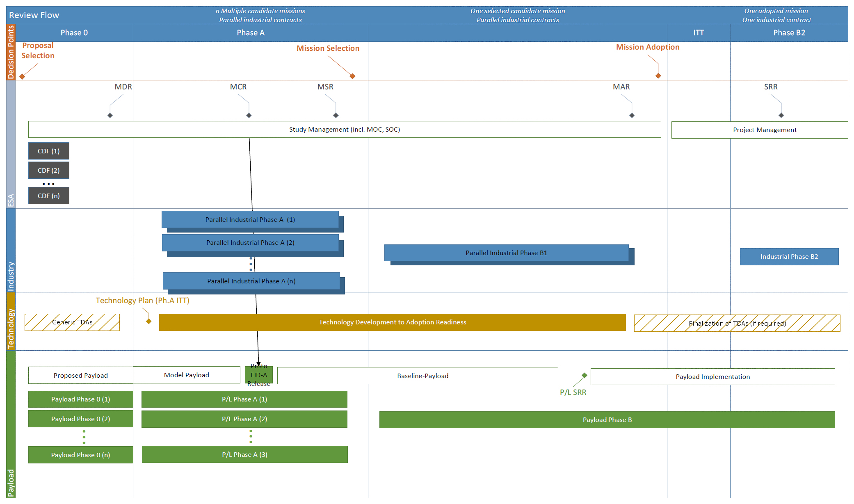
Task: Click the green P/L SRR diamond
Action: [x=585, y=375]
